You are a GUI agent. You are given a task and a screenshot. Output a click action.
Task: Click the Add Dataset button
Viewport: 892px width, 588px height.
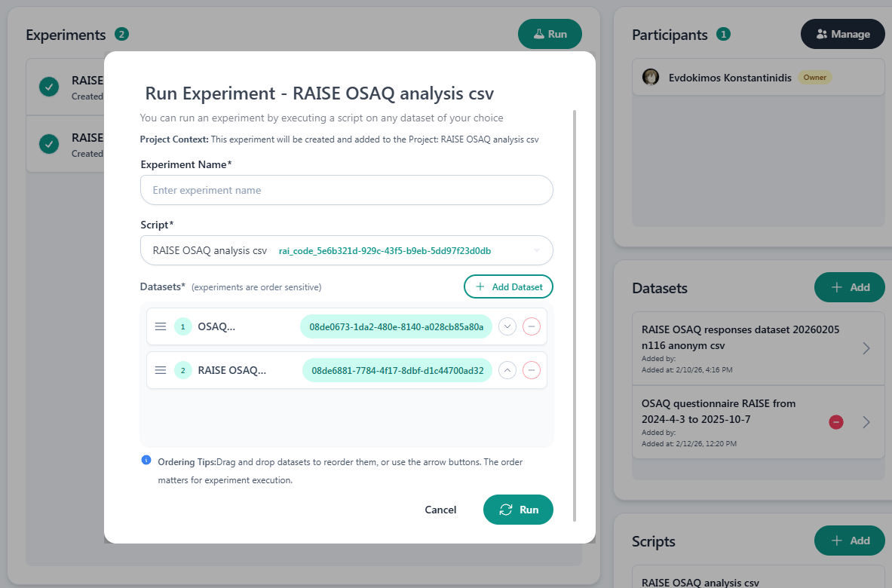[x=508, y=286]
